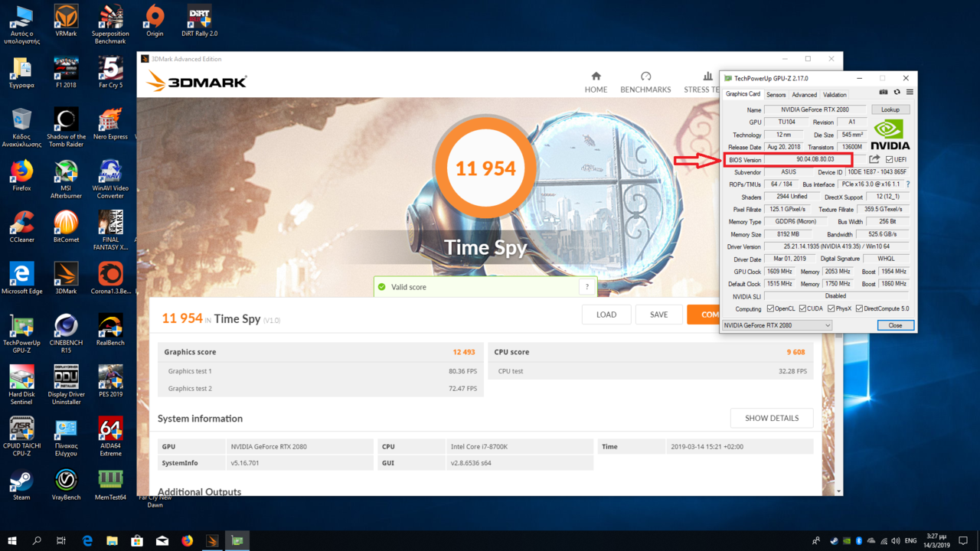Open the Validation tab in GPU-Z
Viewport: 980px width, 551px height.
[835, 95]
